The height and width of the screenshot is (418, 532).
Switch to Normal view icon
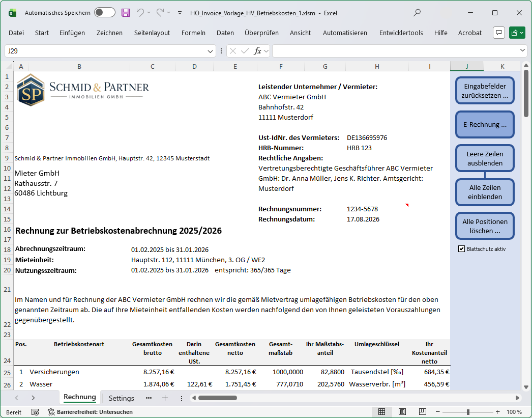[381, 412]
